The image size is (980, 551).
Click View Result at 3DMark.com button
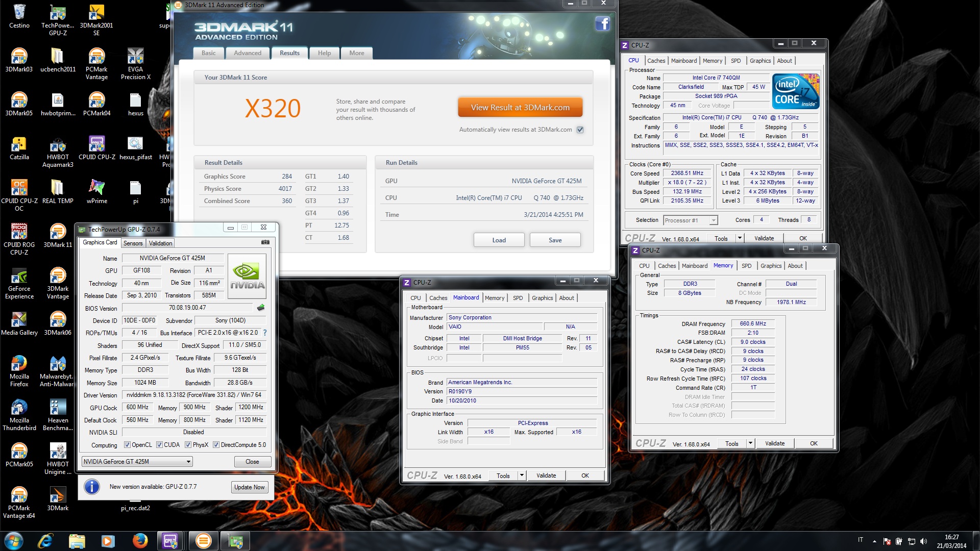point(520,108)
